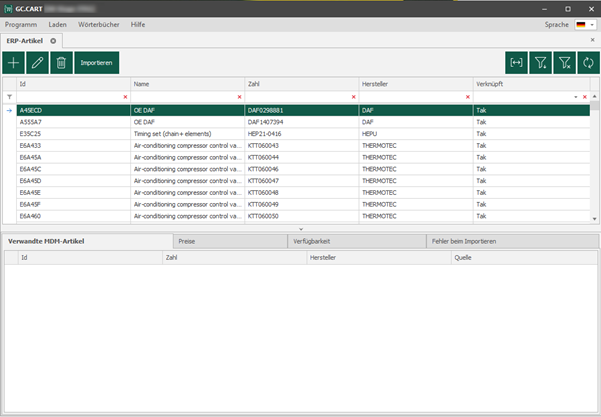Clear the Verknüpft filter with red x

click(x=585, y=97)
